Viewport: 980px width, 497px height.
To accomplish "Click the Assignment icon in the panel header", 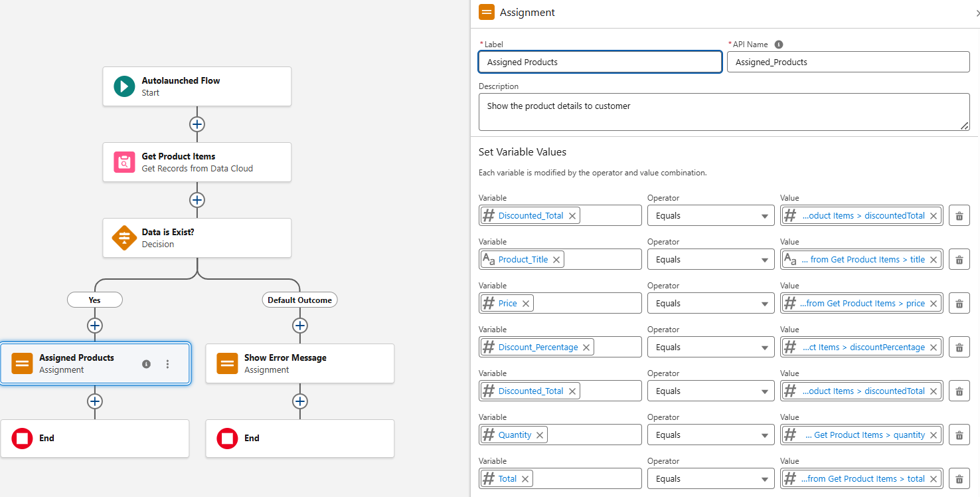I will (487, 11).
